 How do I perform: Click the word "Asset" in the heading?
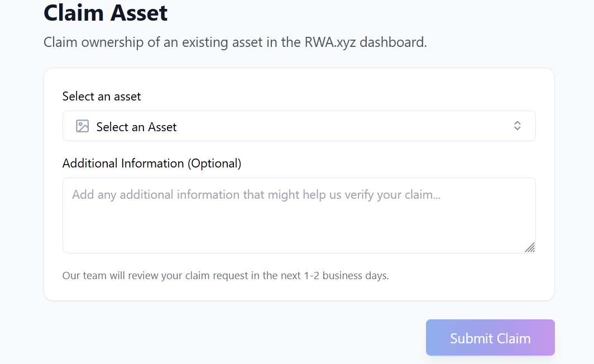coord(138,12)
